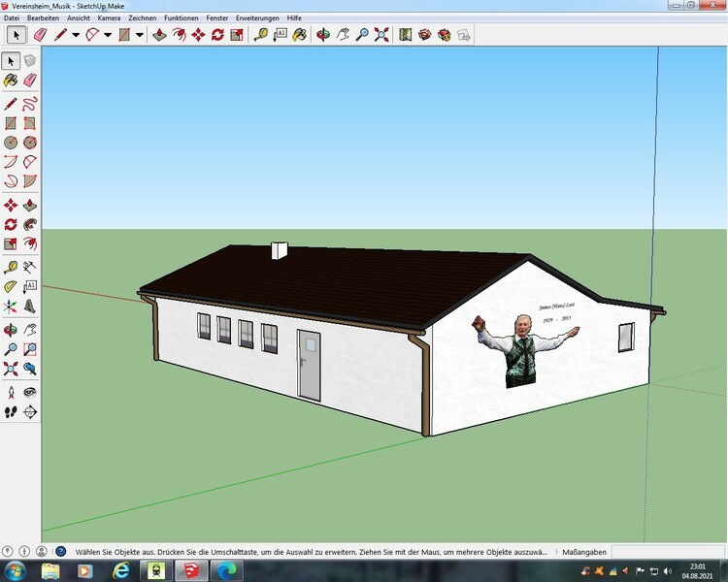The height and width of the screenshot is (582, 728).
Task: Activate Push/Pull tool in top toolbar
Action: pos(159,35)
